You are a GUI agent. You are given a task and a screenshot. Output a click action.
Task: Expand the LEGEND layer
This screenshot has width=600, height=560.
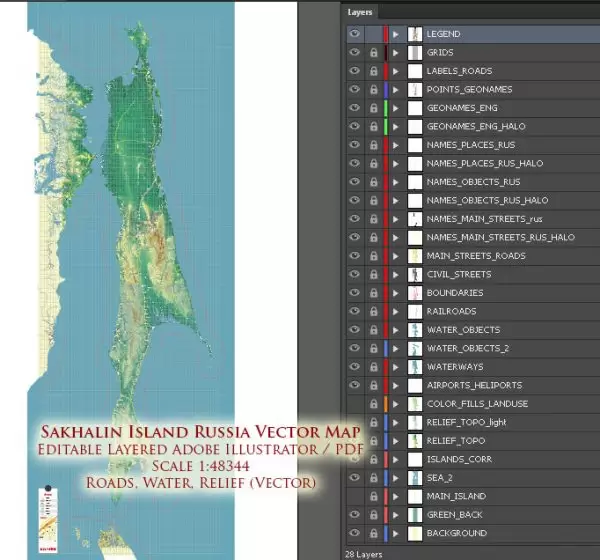396,34
